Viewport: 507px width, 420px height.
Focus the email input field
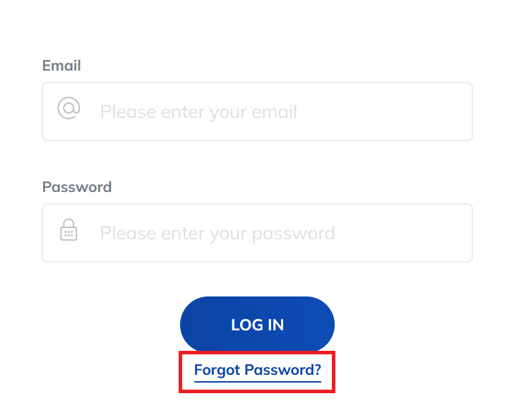point(257,112)
